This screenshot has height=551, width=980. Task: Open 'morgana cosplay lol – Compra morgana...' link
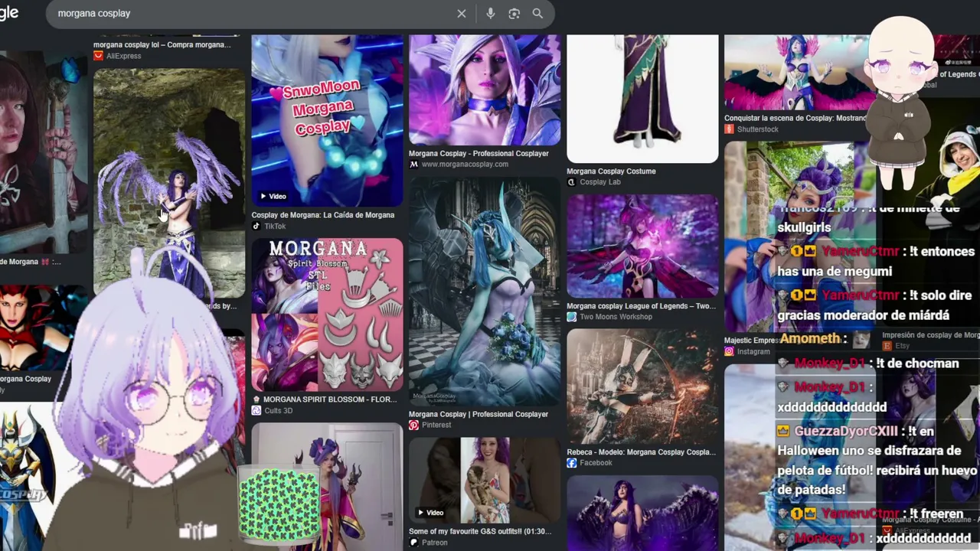[x=162, y=45]
